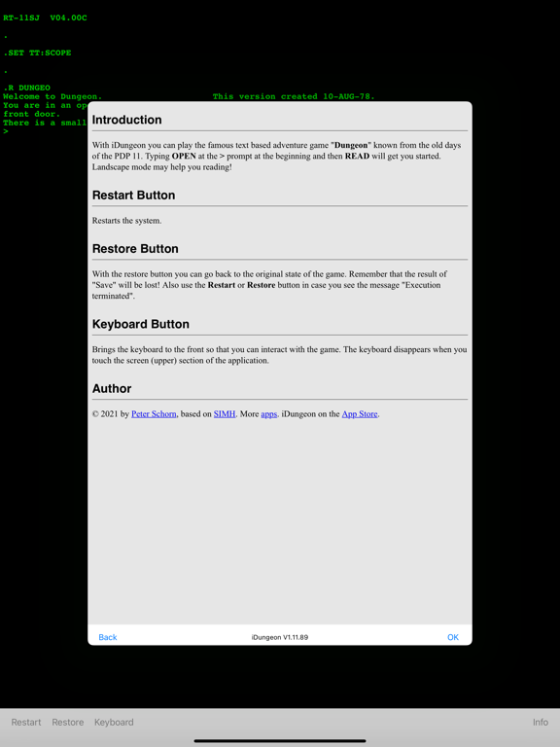Click the iDungeon V1.11.89 version label

click(280, 637)
